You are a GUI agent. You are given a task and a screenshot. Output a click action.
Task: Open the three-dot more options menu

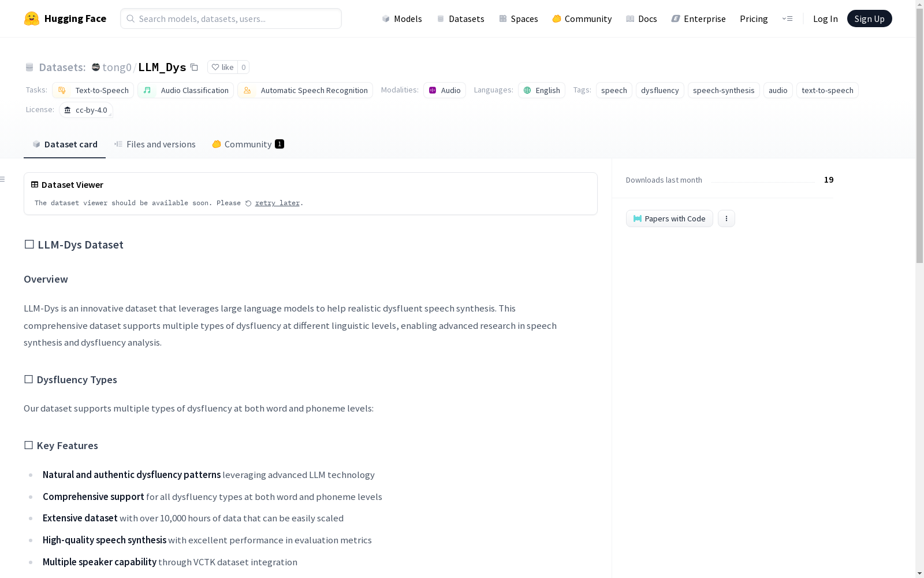(726, 218)
